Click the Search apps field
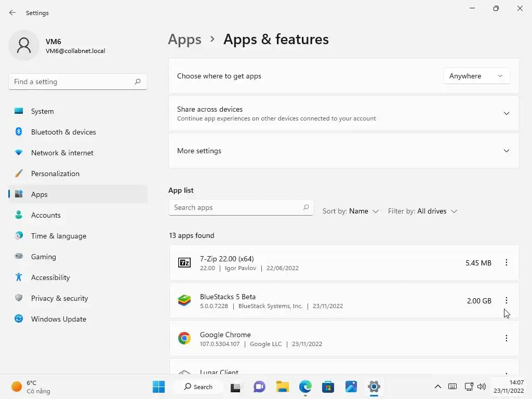This screenshot has width=532, height=399. tap(241, 207)
